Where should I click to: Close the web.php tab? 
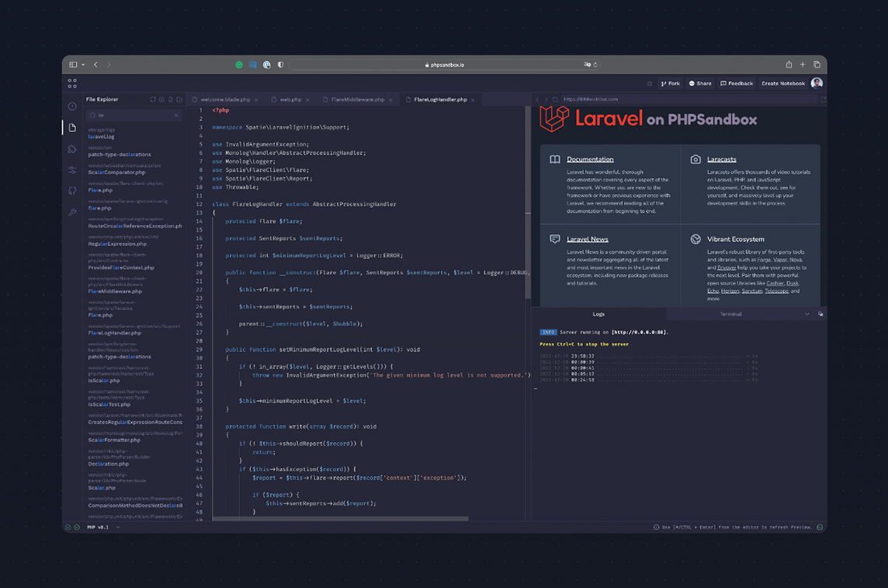[x=307, y=100]
